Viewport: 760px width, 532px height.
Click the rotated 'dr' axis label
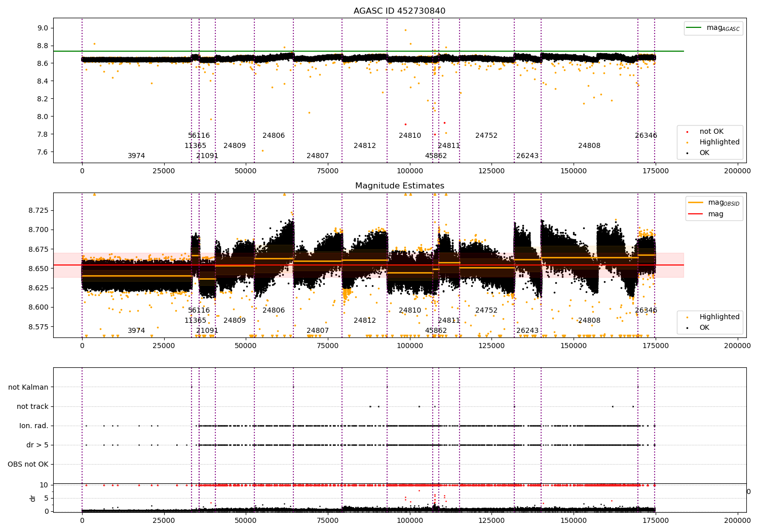pyautogui.click(x=33, y=498)
